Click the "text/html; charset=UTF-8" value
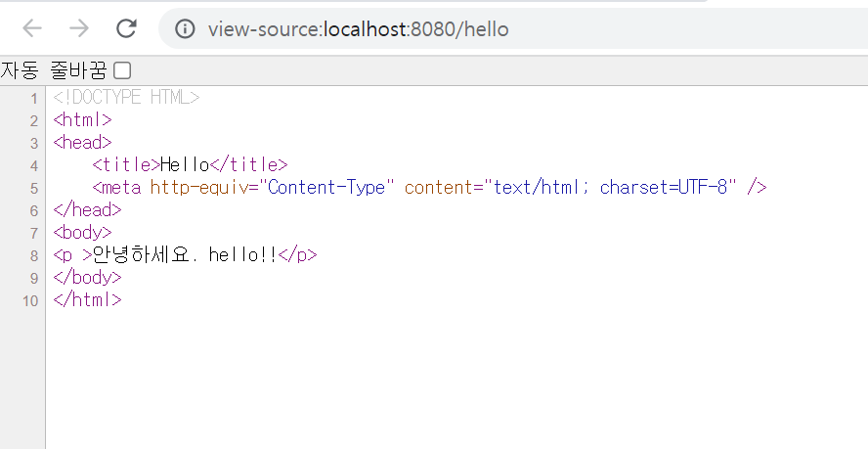The height and width of the screenshot is (449, 868). coord(610,188)
